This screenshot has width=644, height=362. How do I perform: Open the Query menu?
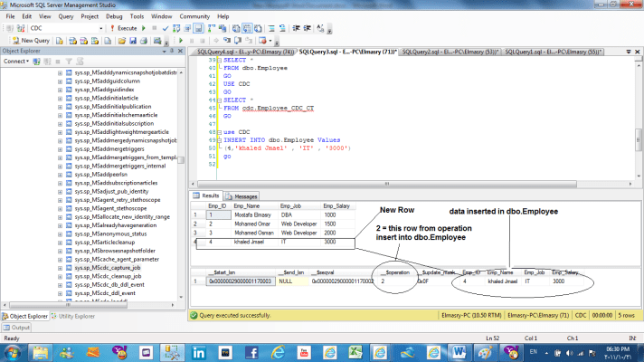tap(66, 16)
